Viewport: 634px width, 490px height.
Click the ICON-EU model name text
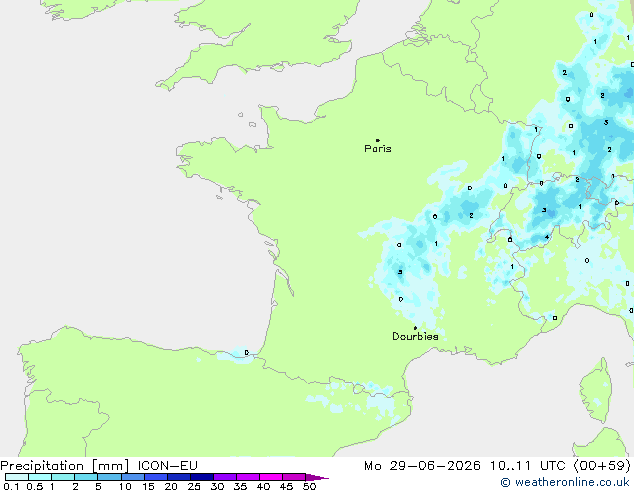pos(167,466)
